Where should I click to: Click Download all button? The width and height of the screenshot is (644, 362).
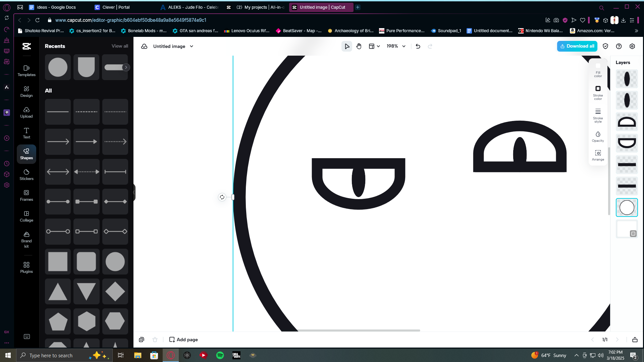click(577, 46)
